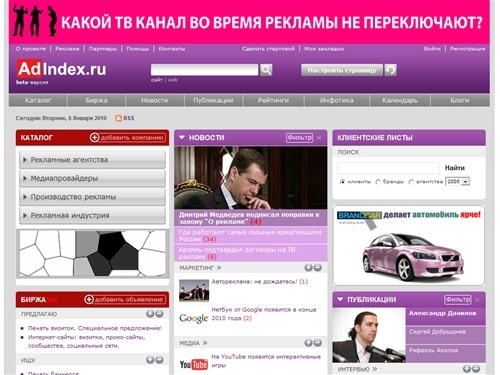Viewport: 500px width, 375px height.
Task: Click the Клиентские листы search field
Action: [x=388, y=168]
